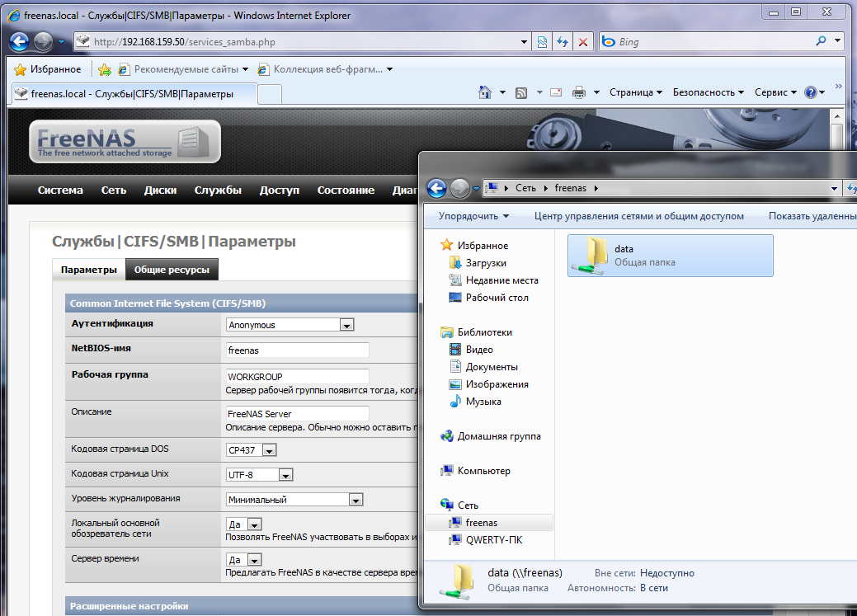
Task: Select the Параметры tab
Action: [88, 270]
